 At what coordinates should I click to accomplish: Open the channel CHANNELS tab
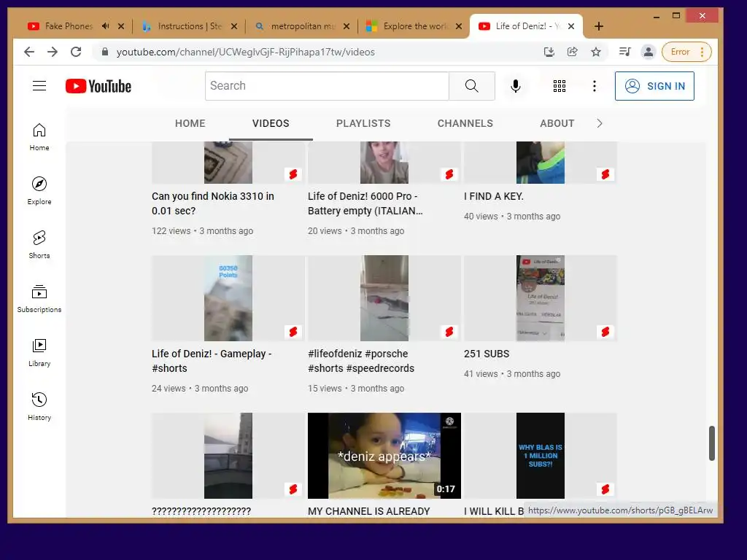click(x=465, y=123)
